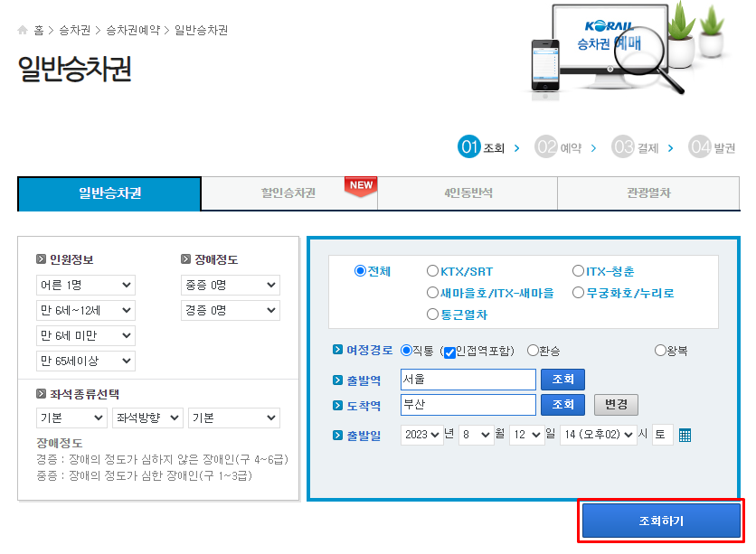
Task: Select the 새마을호/ITX-새마을 radio button
Action: point(432,293)
